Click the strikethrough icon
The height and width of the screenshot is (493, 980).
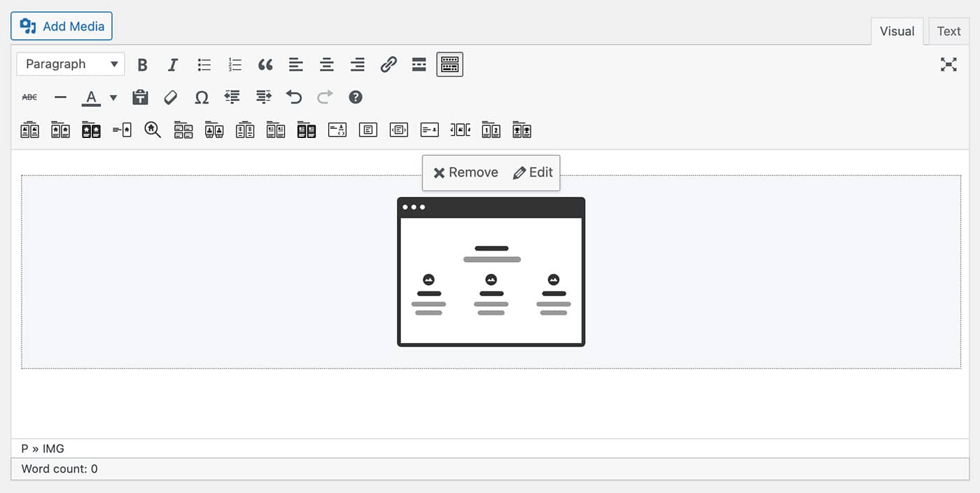29,97
